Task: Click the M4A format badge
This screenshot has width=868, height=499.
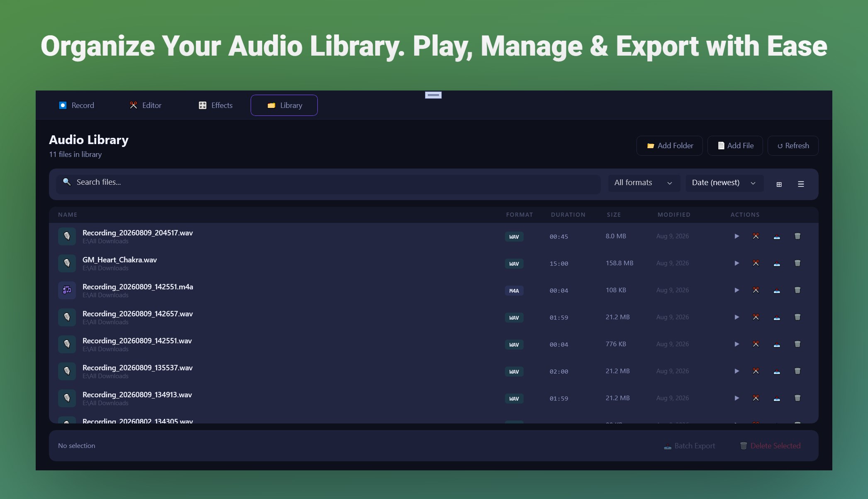Action: tap(514, 291)
